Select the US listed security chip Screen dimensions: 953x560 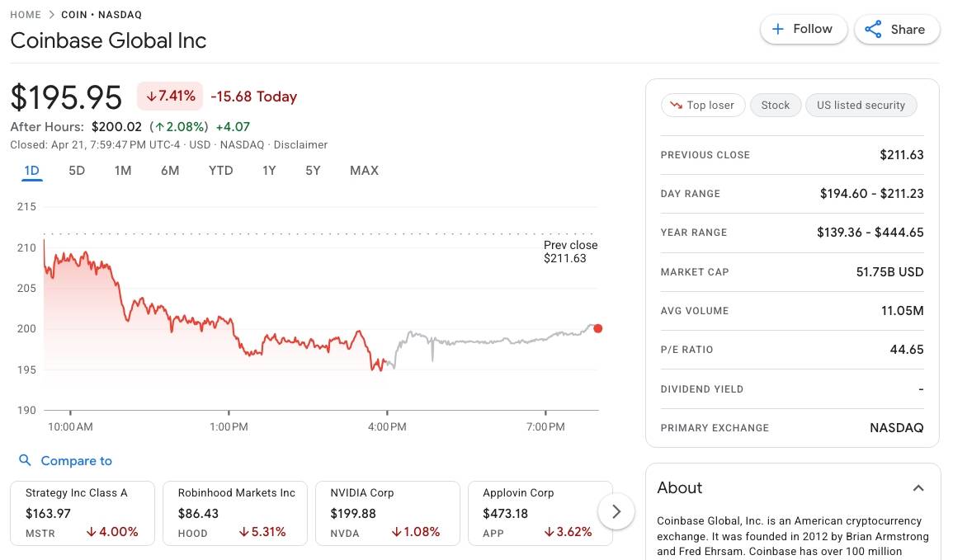click(861, 105)
